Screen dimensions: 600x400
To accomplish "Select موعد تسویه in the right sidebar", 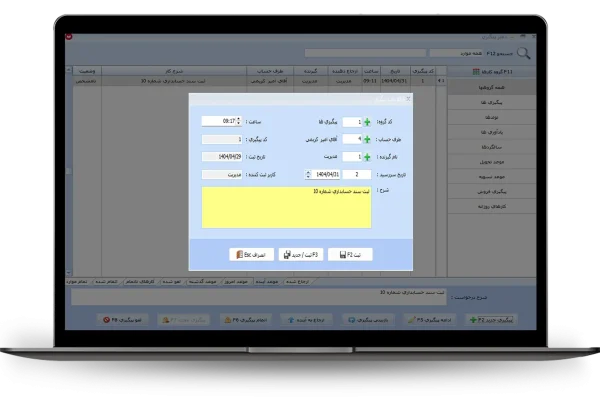I will click(x=492, y=177).
